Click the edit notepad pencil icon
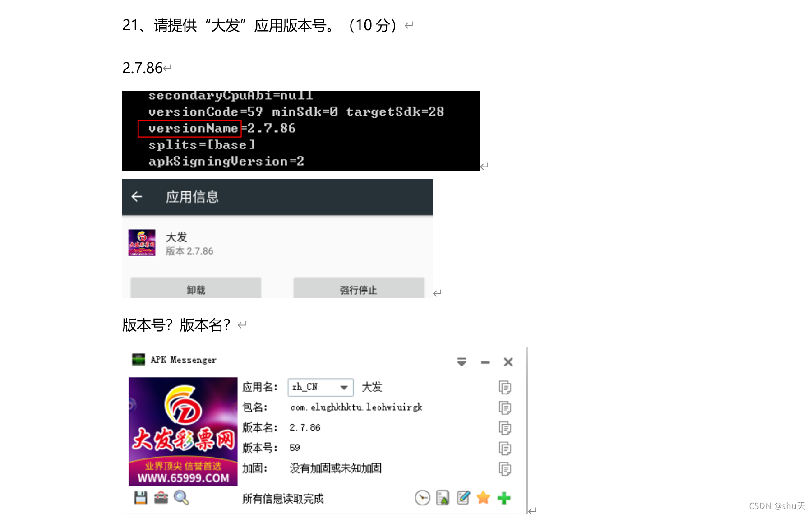812x514 pixels. (x=463, y=498)
